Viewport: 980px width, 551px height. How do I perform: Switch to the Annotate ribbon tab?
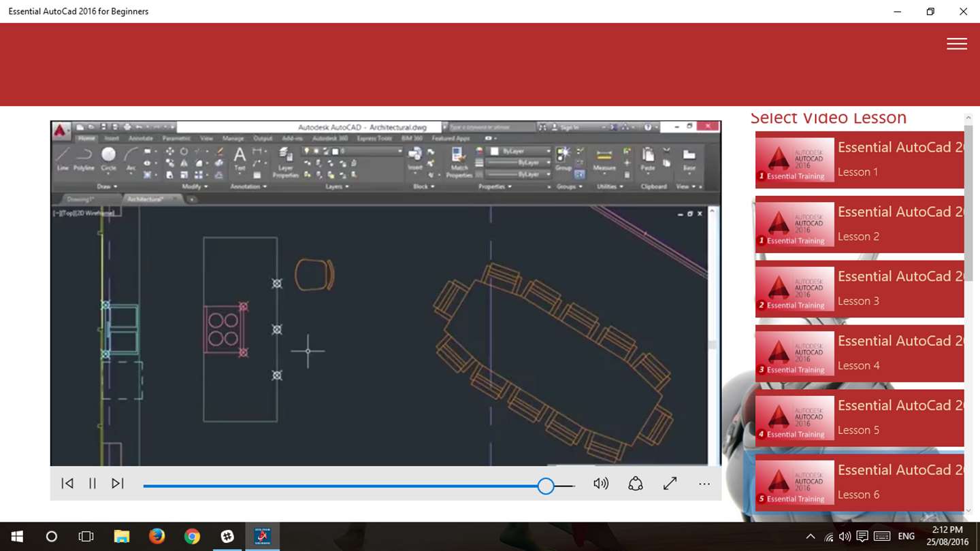pos(141,138)
